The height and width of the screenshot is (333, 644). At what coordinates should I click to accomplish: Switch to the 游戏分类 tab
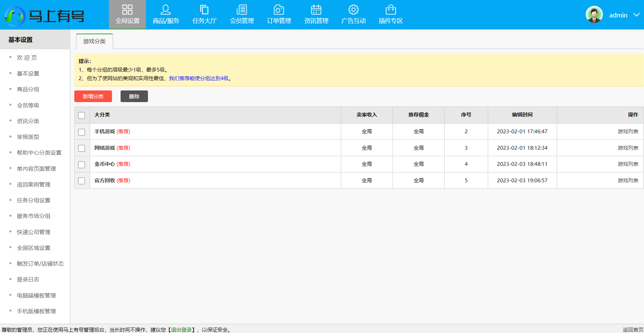point(94,41)
